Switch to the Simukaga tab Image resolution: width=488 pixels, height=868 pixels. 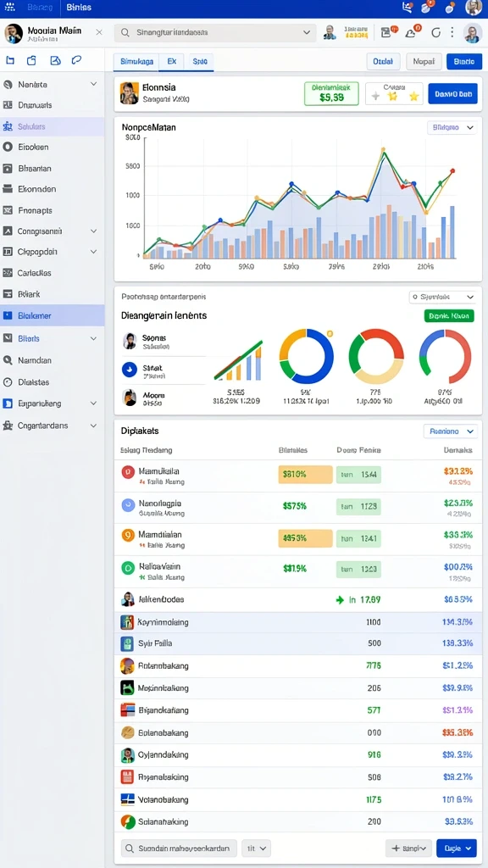tap(136, 62)
